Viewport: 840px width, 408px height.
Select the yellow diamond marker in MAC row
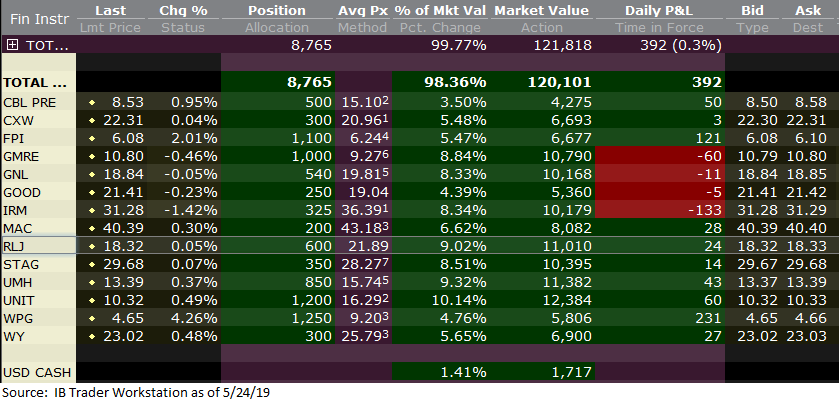[91, 228]
